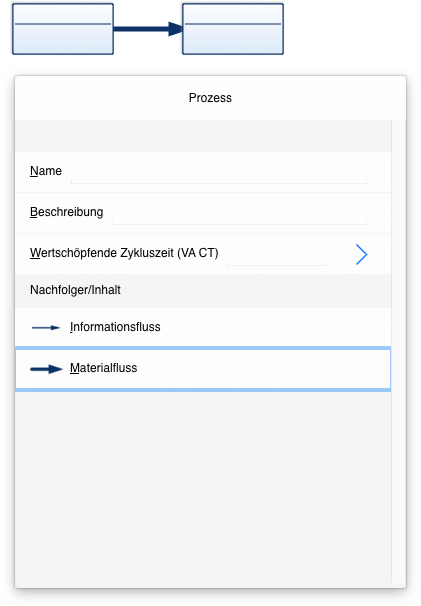Image resolution: width=421 pixels, height=606 pixels.
Task: Click the bold Materialfluss arrow icon
Action: (x=46, y=369)
